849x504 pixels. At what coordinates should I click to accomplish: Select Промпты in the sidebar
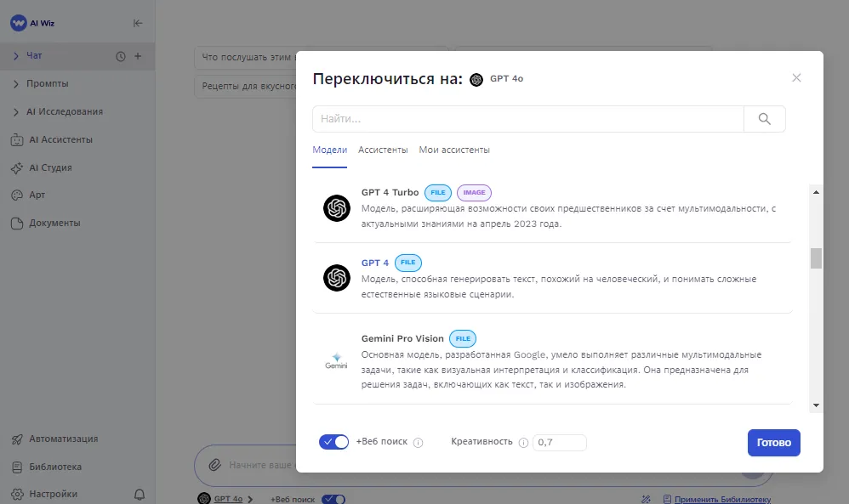tap(45, 83)
